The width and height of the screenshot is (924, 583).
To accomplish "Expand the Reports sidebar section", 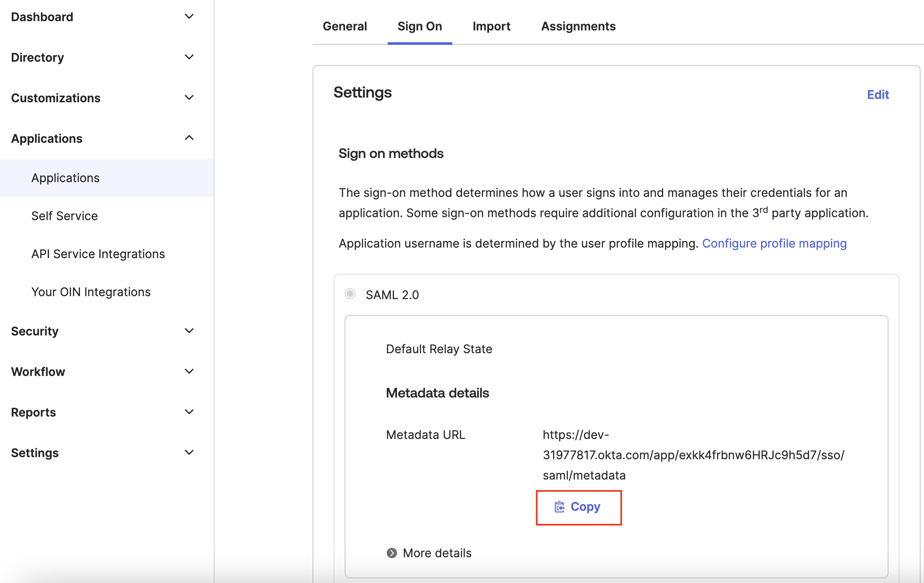I will pyautogui.click(x=189, y=412).
